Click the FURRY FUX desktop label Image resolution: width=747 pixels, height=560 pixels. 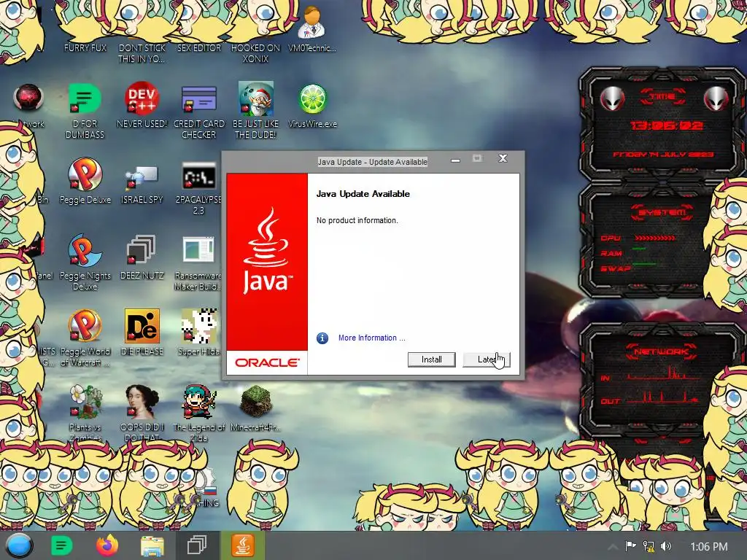[85, 47]
